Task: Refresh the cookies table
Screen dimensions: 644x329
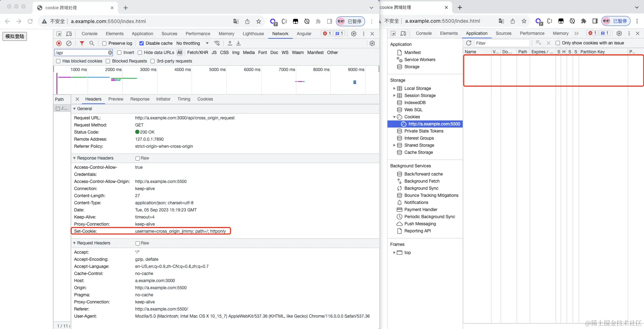Action: point(469,43)
